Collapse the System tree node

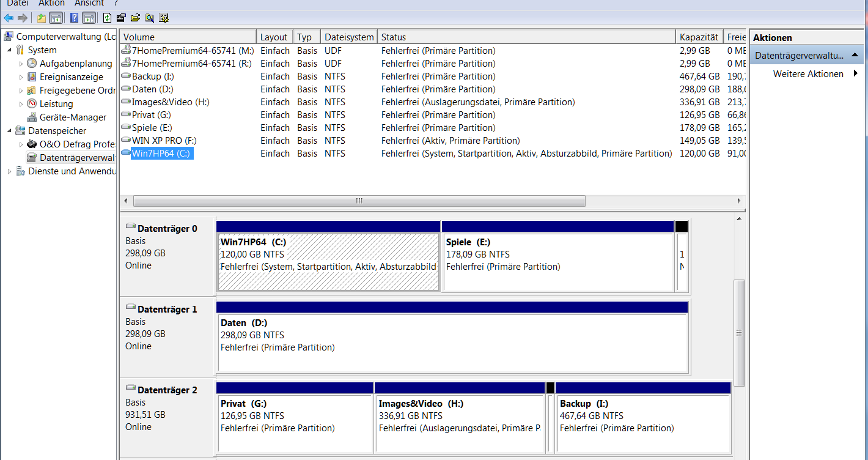pos(9,51)
